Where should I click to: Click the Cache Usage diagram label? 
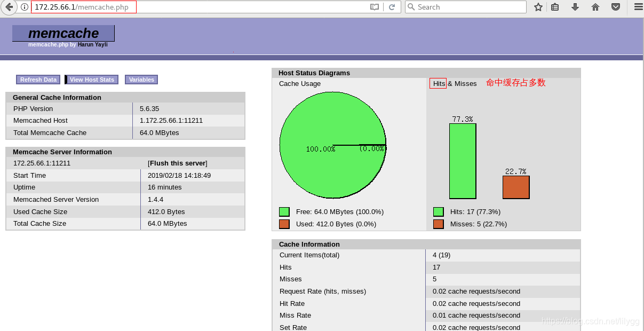tap(300, 84)
